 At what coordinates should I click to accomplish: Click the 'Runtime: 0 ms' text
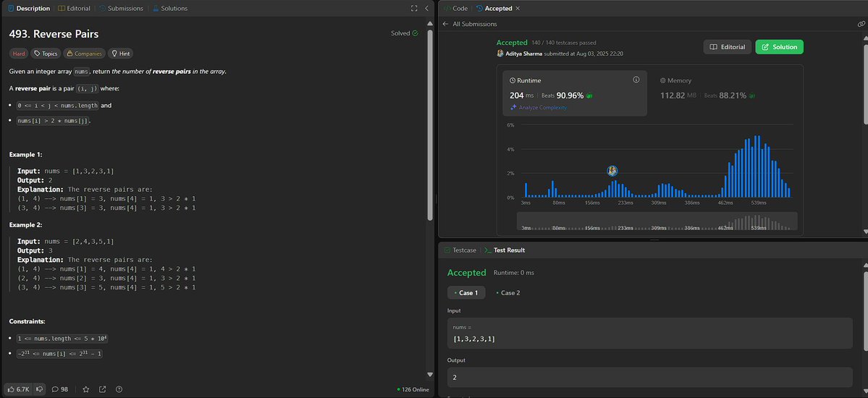tap(514, 273)
